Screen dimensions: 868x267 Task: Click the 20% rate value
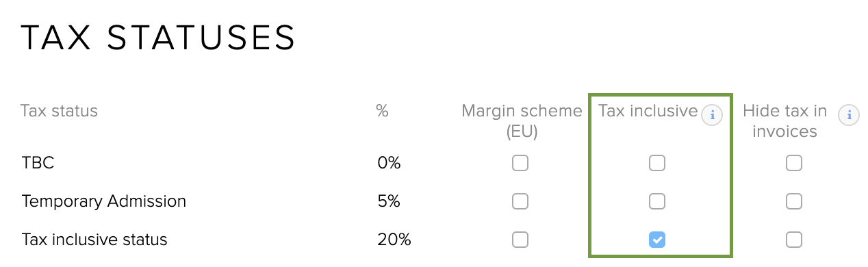coord(394,240)
